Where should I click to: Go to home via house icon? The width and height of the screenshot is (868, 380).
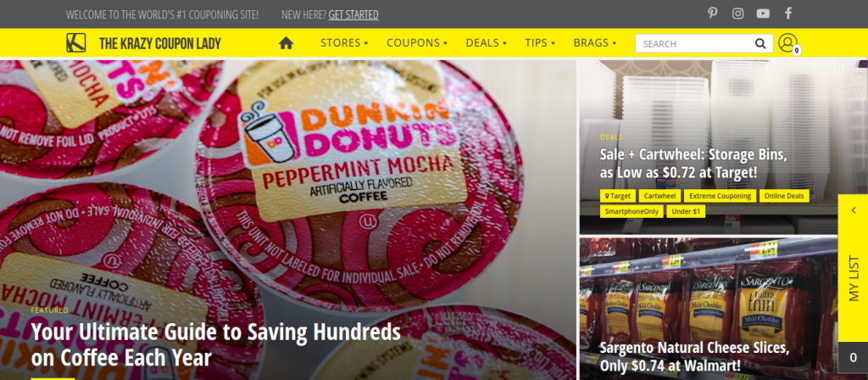(286, 42)
